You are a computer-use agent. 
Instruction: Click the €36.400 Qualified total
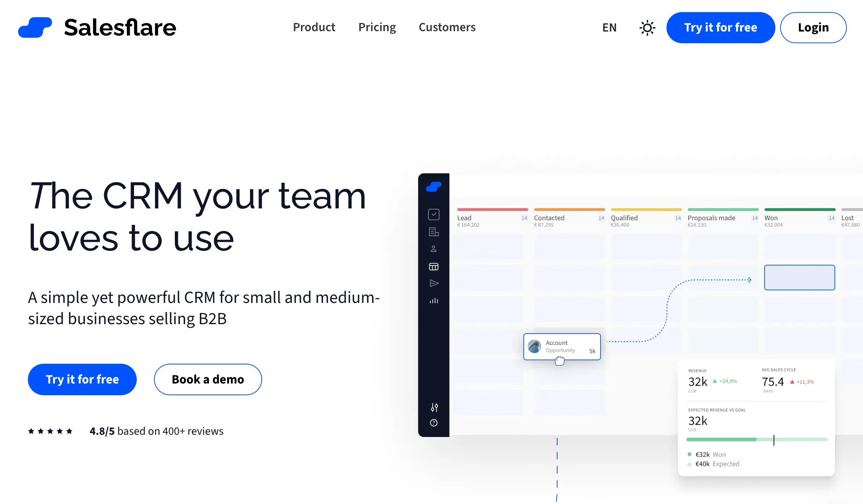click(620, 225)
